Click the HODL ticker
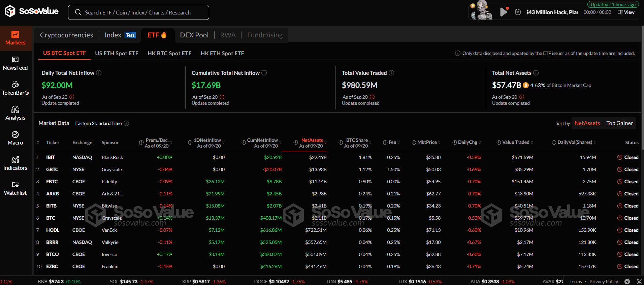This screenshot has height=285, width=644. [53, 230]
